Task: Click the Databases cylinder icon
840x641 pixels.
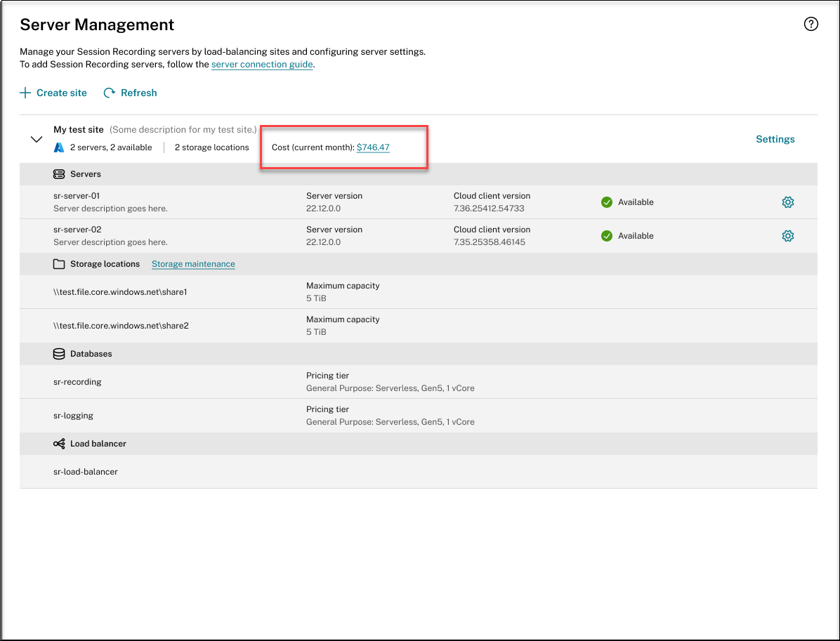Action: (59, 354)
